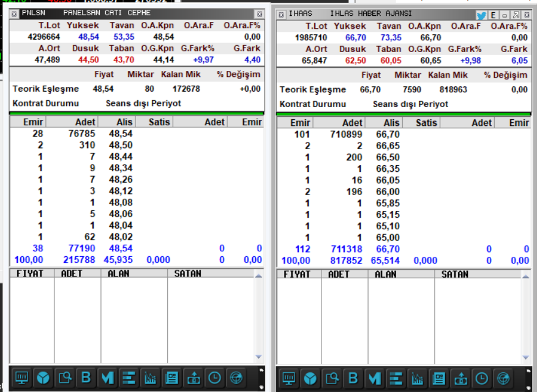Click the FIYAT column header in IHAAS trades

point(299,274)
